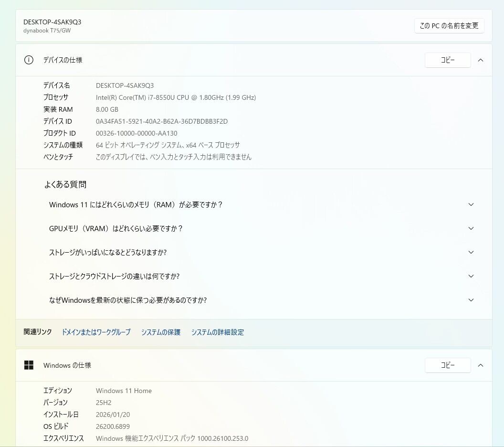Click the OS ビルド 26200.6899 value

click(113, 426)
